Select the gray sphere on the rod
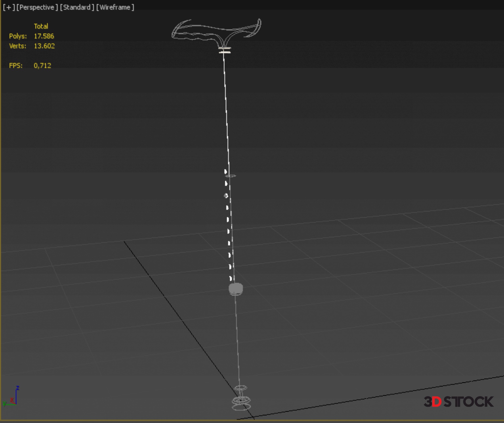The height and width of the screenshot is (423, 504). tap(236, 289)
